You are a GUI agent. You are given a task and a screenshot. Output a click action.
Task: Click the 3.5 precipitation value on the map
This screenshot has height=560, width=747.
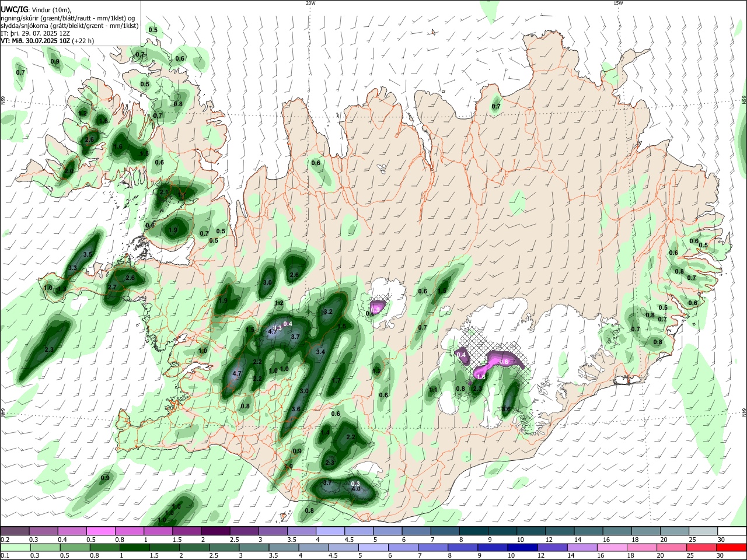(88, 254)
